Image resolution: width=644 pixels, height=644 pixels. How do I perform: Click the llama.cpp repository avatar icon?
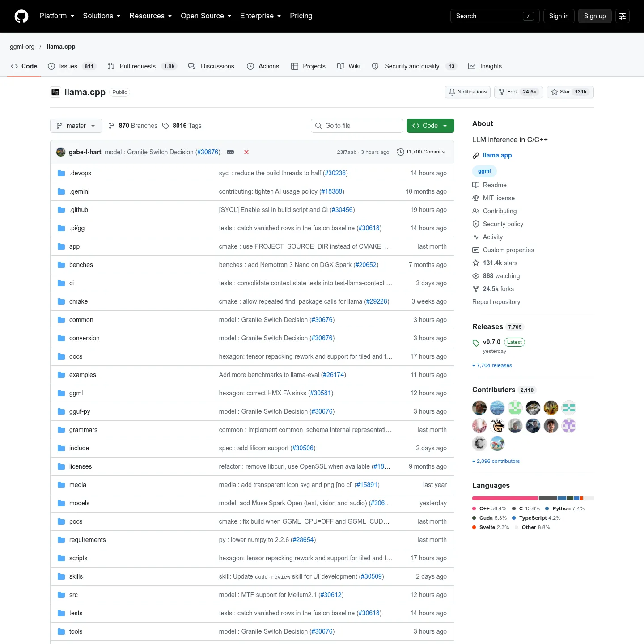pos(55,92)
